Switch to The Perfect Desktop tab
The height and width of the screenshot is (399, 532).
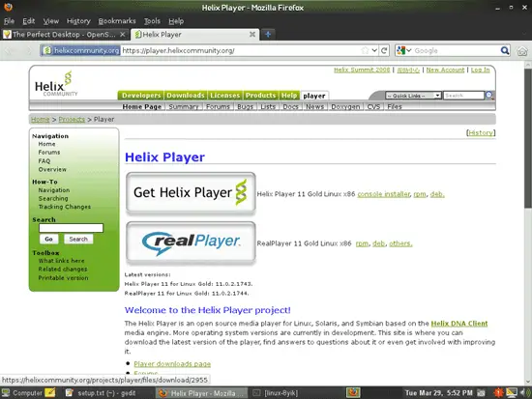click(64, 34)
